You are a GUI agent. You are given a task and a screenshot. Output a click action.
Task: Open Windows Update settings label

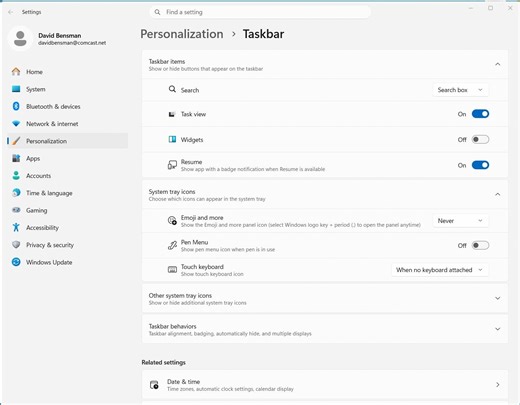coord(49,262)
